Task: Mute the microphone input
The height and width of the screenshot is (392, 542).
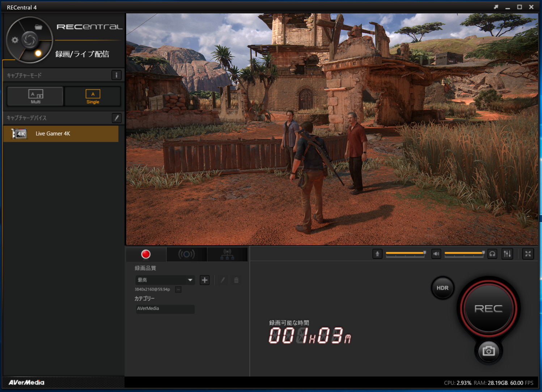Action: [377, 254]
